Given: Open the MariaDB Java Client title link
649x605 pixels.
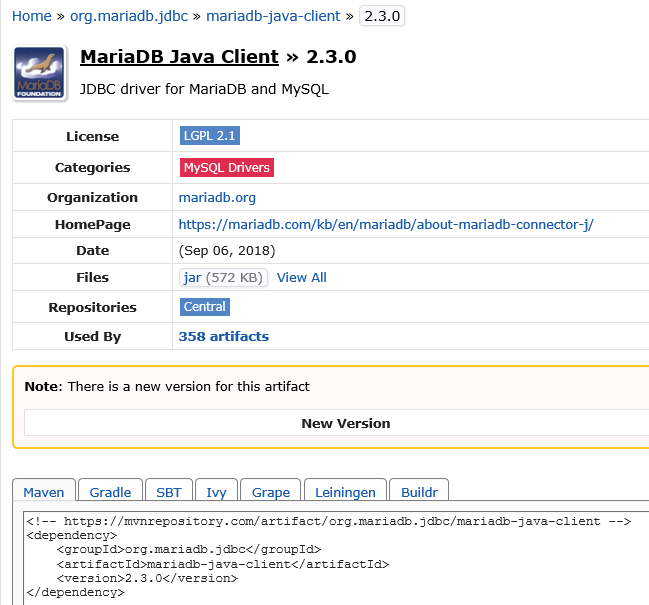Looking at the screenshot, I should tap(179, 57).
